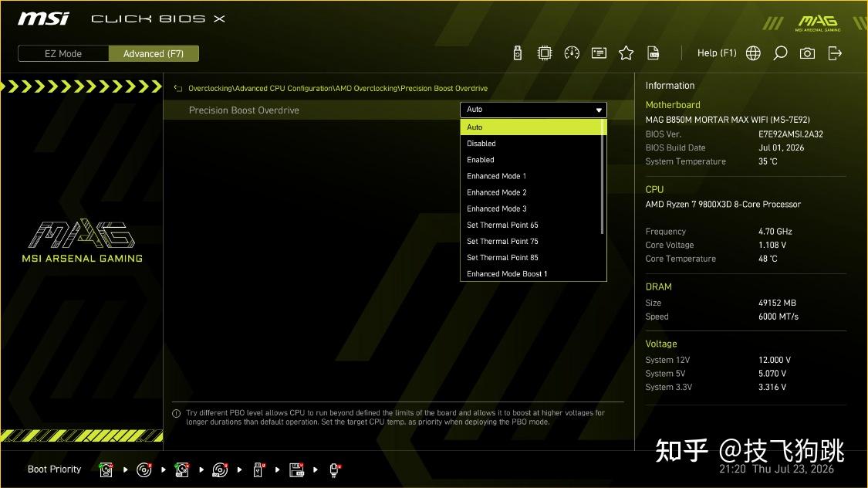
Task: Open the profile card icon in toolbar
Action: [x=599, y=53]
